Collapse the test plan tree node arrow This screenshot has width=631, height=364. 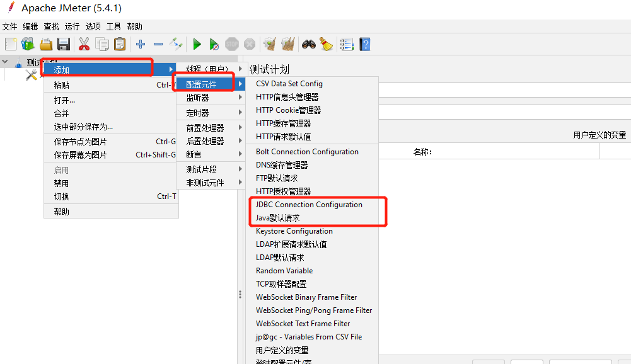tap(5, 62)
